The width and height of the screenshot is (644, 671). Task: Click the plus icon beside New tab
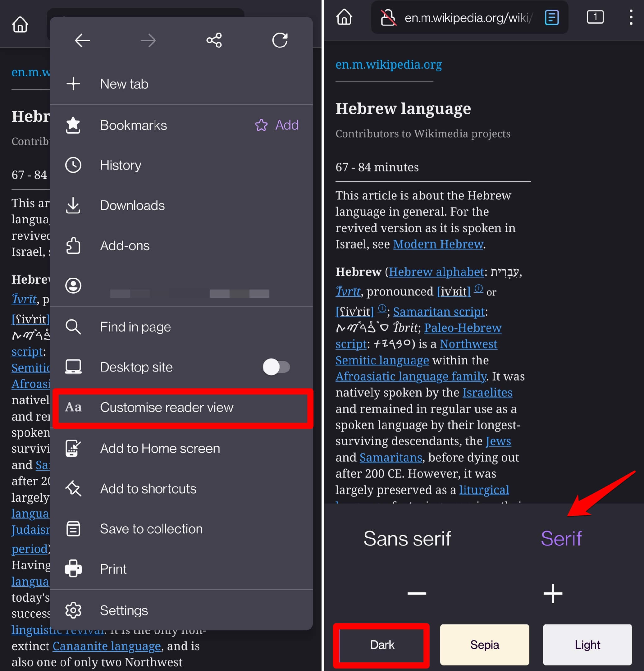(73, 84)
